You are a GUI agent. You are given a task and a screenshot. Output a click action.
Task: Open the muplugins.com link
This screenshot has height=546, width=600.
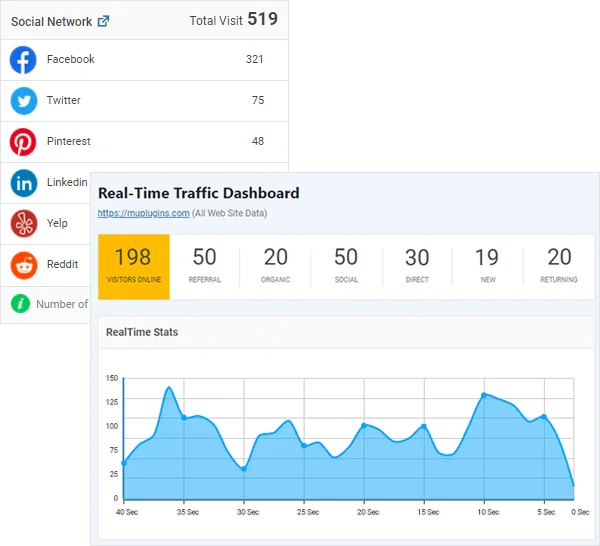143,213
